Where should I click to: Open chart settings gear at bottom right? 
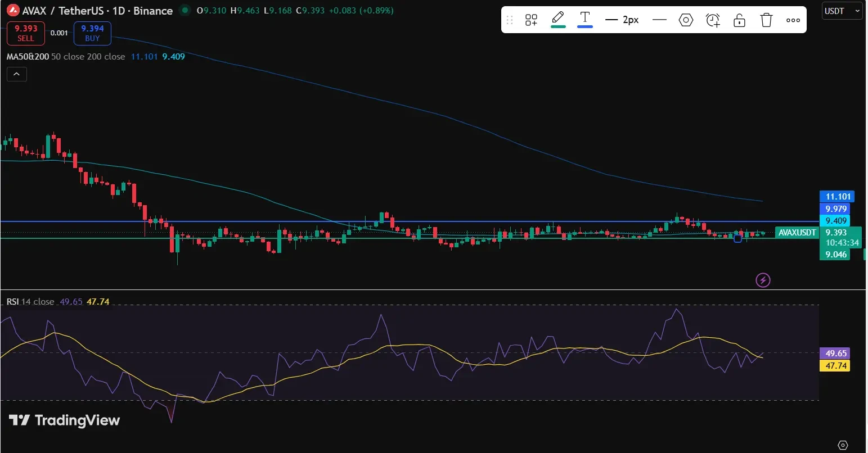point(843,445)
